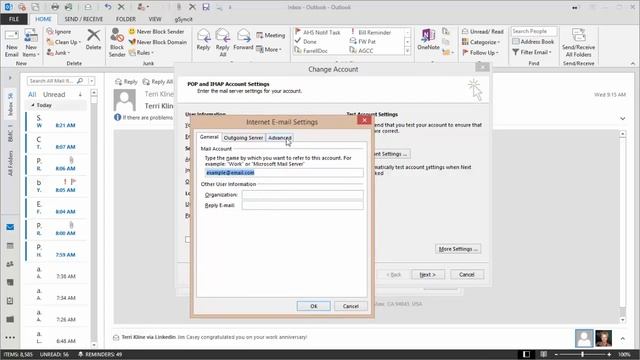The image size is (640, 360).
Task: Show Unread messages filter
Action: pyautogui.click(x=54, y=94)
